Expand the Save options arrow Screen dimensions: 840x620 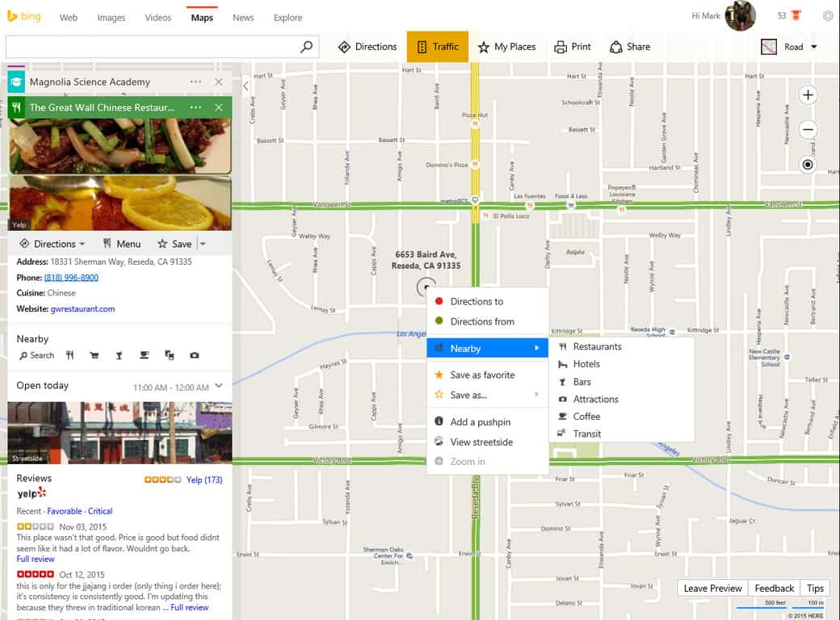pos(203,244)
